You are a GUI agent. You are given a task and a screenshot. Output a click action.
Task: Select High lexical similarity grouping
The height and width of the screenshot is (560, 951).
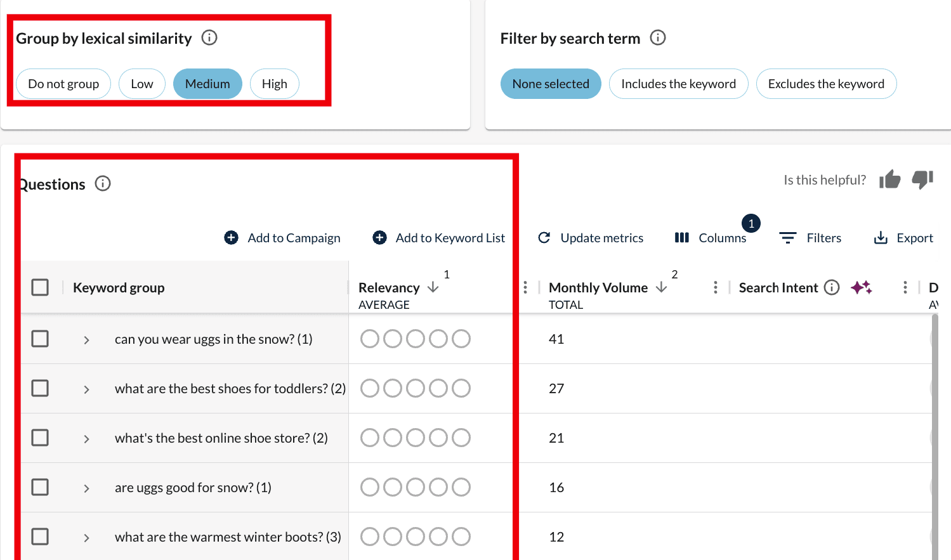coord(274,84)
